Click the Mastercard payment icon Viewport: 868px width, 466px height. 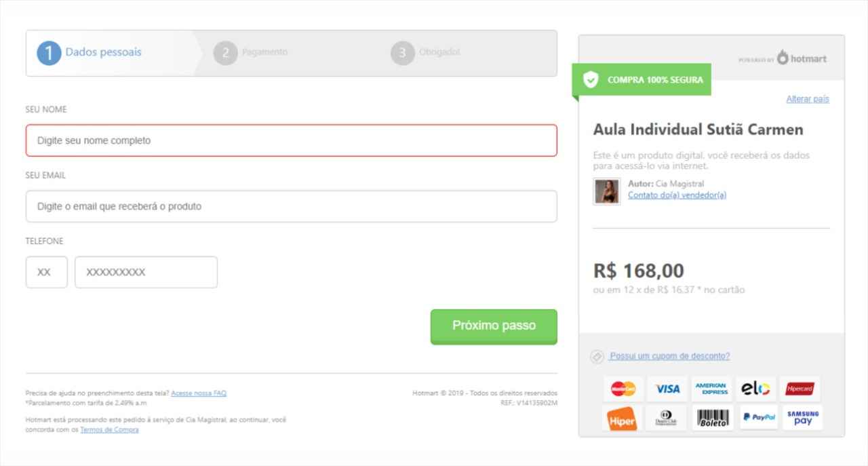pyautogui.click(x=623, y=389)
